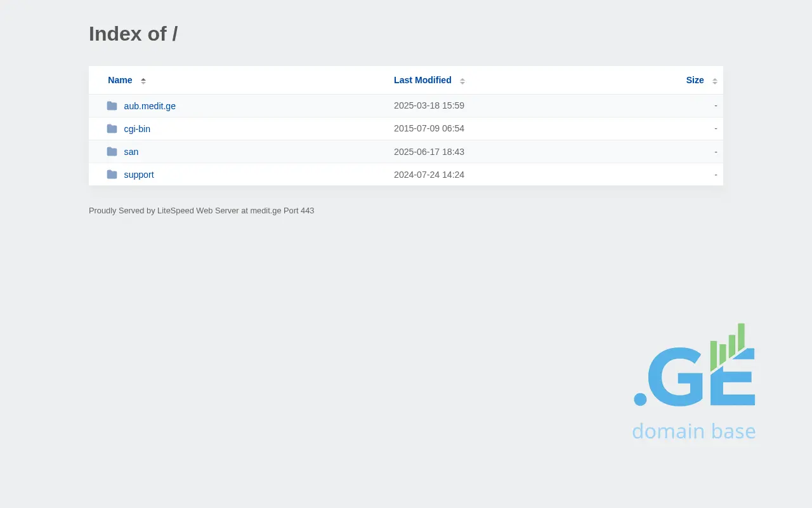Click sort arrows beside Last Modified

[462, 81]
